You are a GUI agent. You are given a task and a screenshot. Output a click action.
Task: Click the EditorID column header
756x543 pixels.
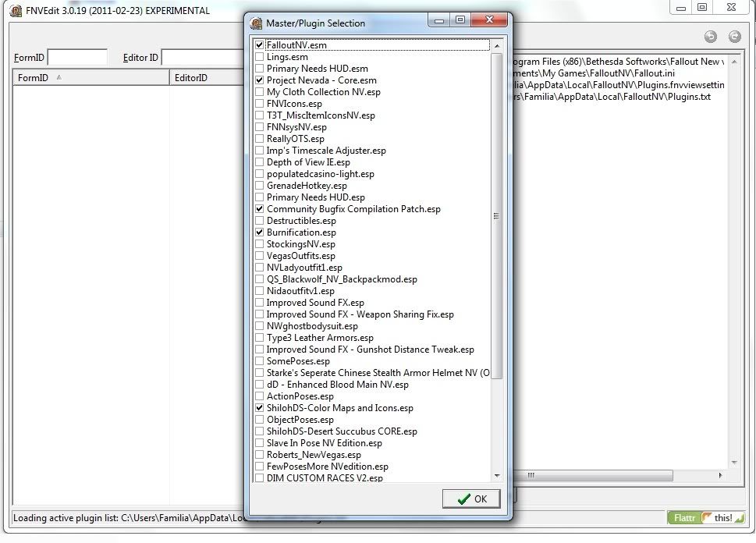point(207,78)
